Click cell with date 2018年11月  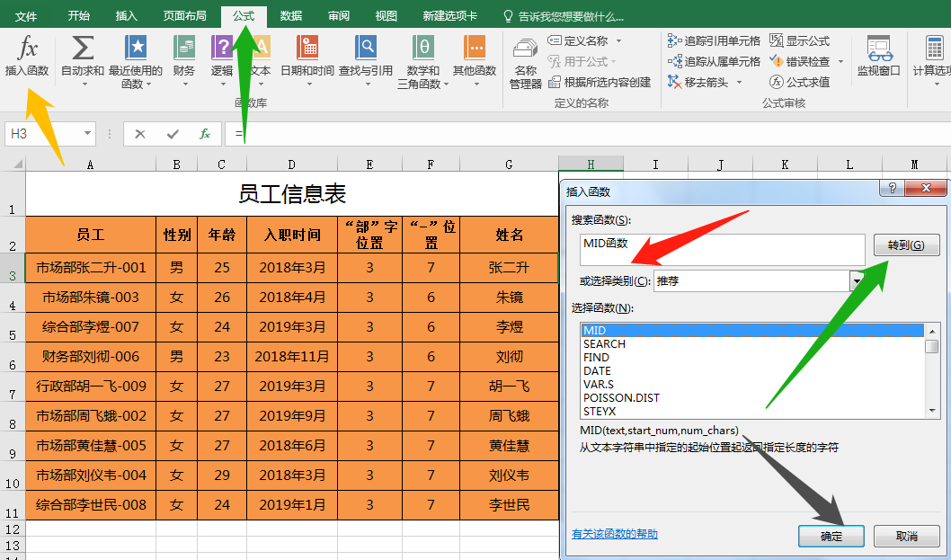(292, 357)
